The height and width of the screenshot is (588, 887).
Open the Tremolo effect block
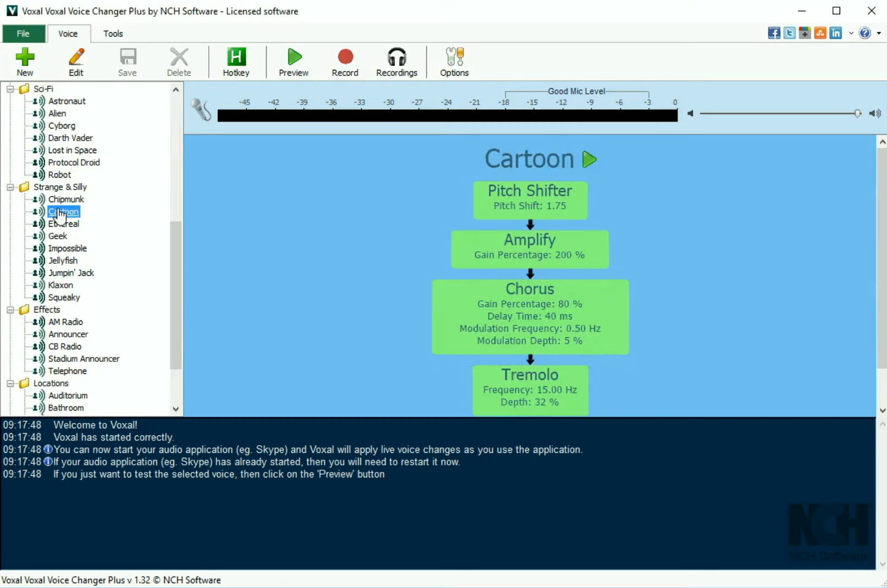pos(530,390)
